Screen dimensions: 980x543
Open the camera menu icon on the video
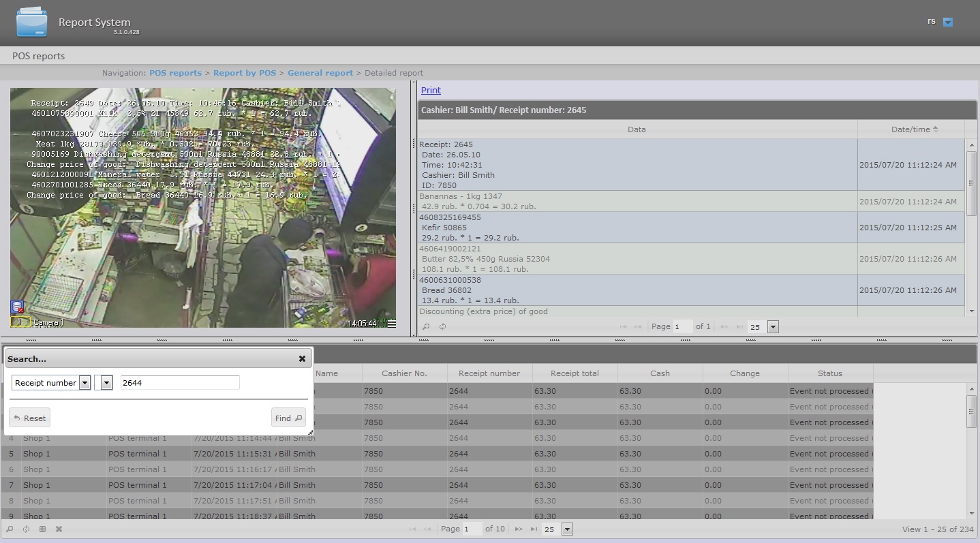(x=391, y=324)
